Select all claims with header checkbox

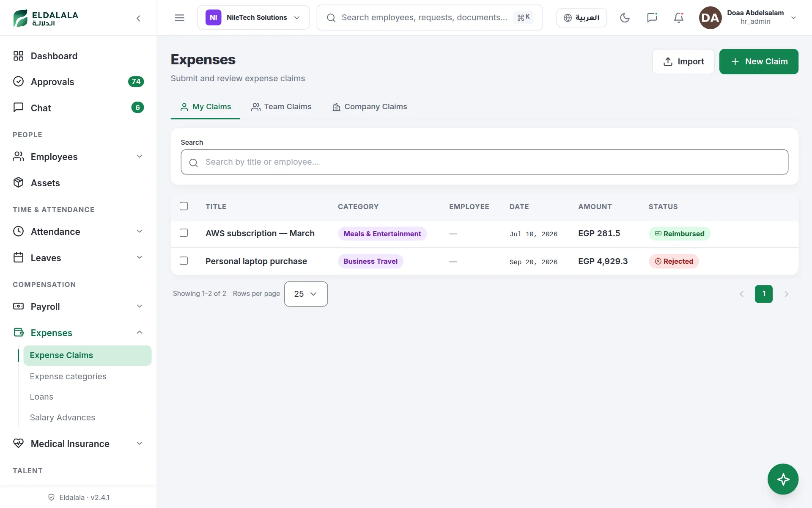184,206
